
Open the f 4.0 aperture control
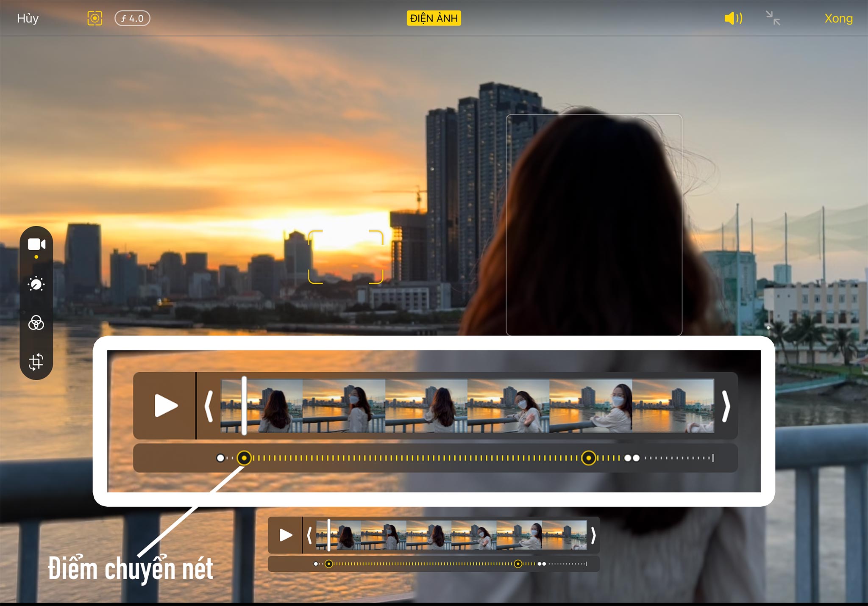tap(132, 18)
